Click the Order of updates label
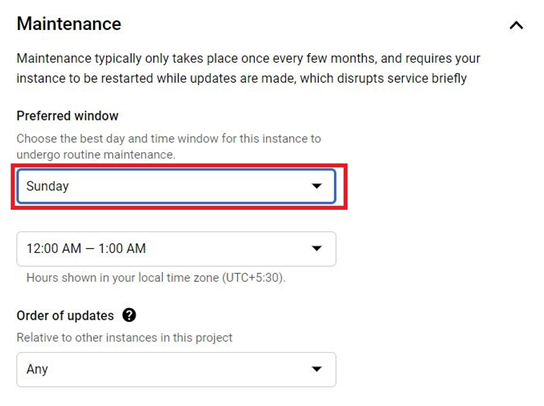Screen dimensions: 544x406 [65, 316]
